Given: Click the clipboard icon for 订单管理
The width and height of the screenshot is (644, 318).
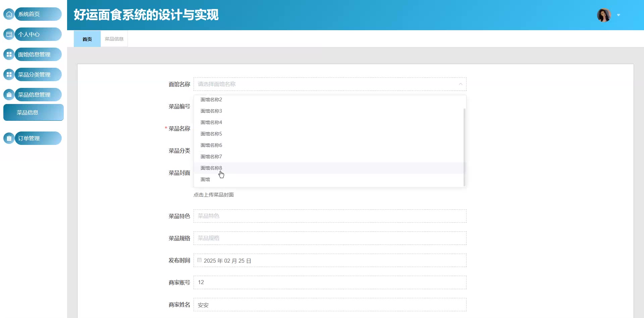Looking at the screenshot, I should click(9, 138).
